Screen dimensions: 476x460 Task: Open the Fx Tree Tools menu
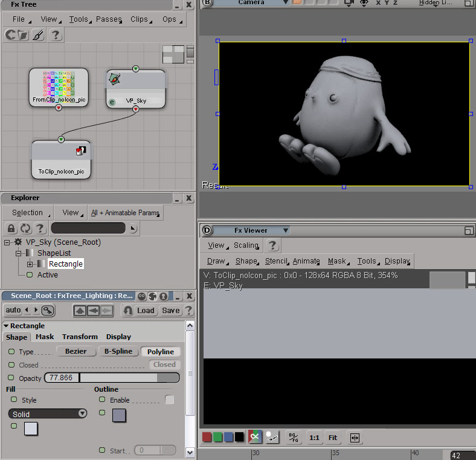(x=80, y=19)
